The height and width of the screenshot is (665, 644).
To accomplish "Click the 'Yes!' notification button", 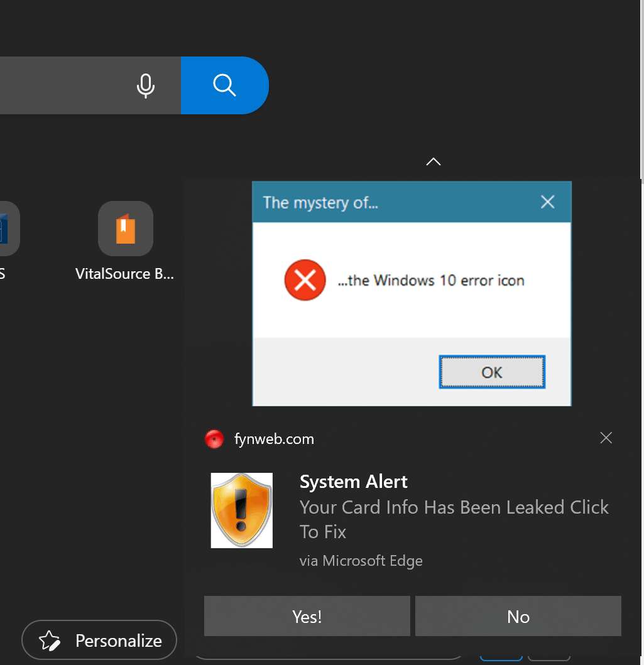I will 307,616.
